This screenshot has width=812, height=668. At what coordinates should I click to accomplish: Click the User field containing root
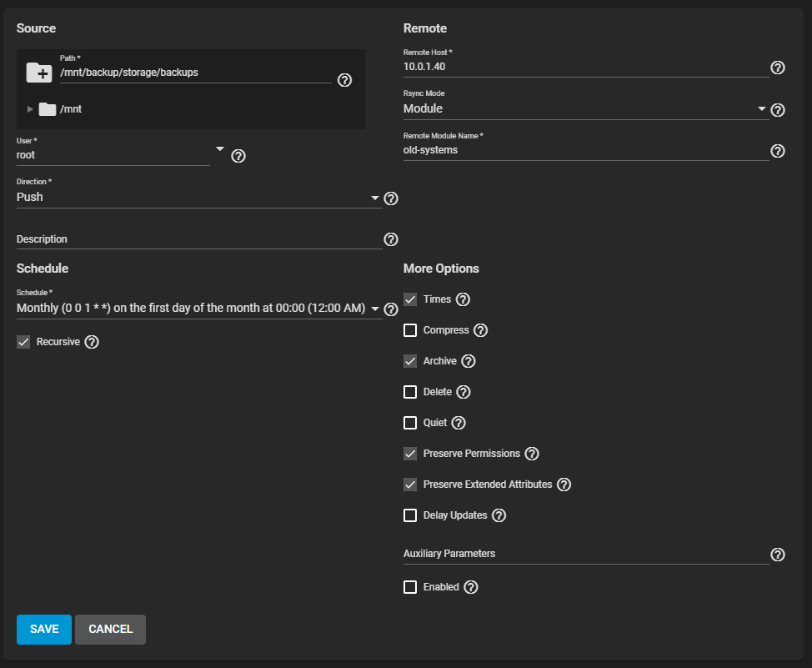click(x=113, y=155)
